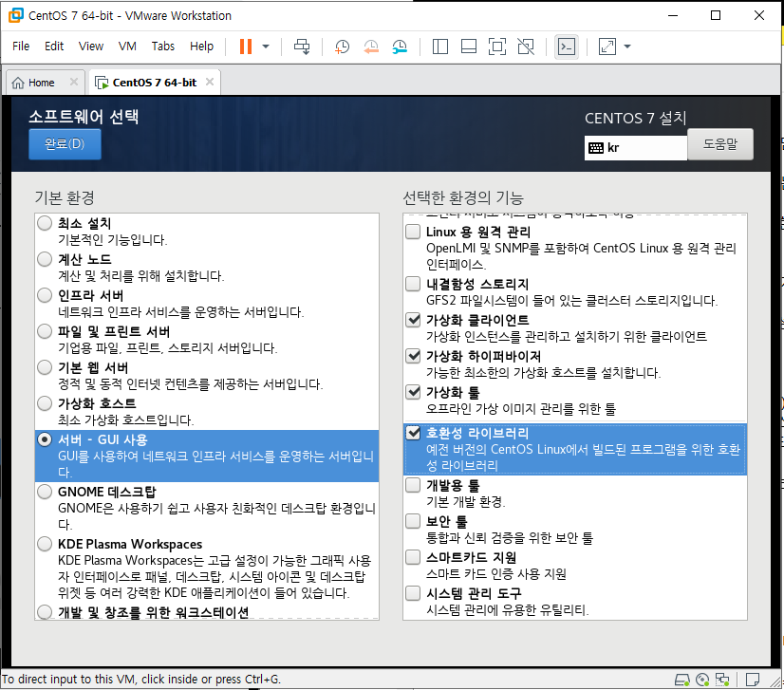The height and width of the screenshot is (690, 784).
Task: Enable the 시스템 관리 도구 checkbox
Action: pyautogui.click(x=413, y=593)
